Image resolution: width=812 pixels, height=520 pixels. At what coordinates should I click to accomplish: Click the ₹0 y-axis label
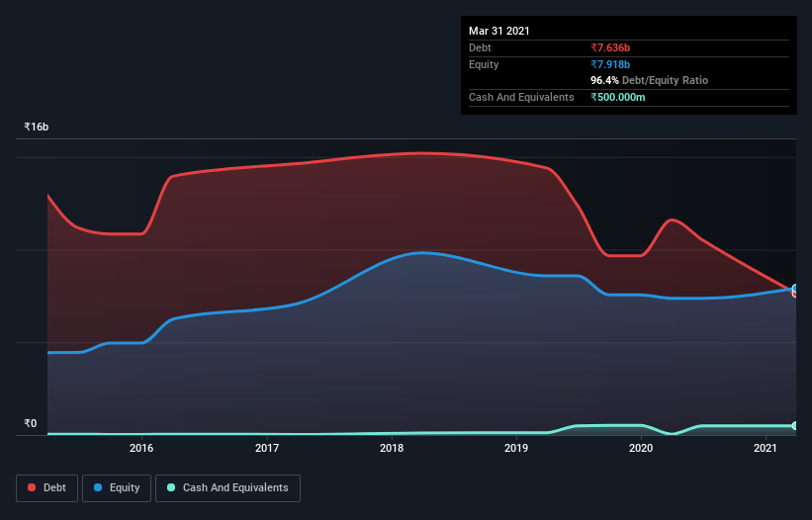[31, 423]
